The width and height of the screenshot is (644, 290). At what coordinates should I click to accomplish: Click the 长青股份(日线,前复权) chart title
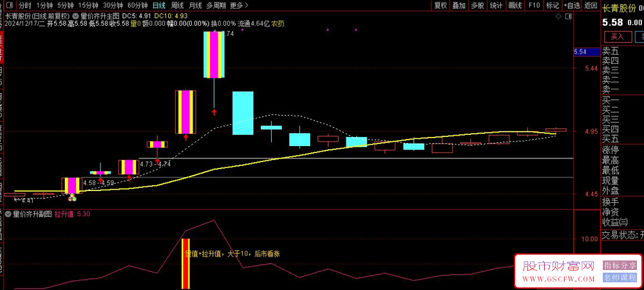(x=38, y=16)
